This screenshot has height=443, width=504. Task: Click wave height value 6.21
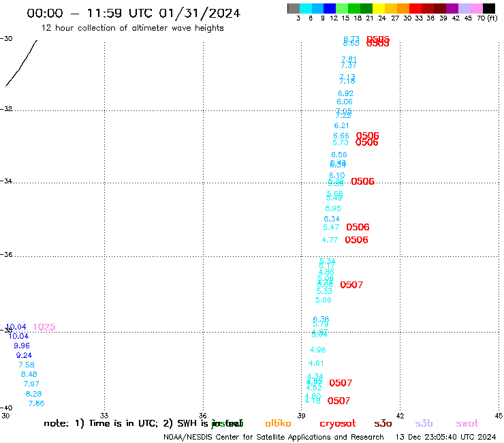click(x=341, y=125)
